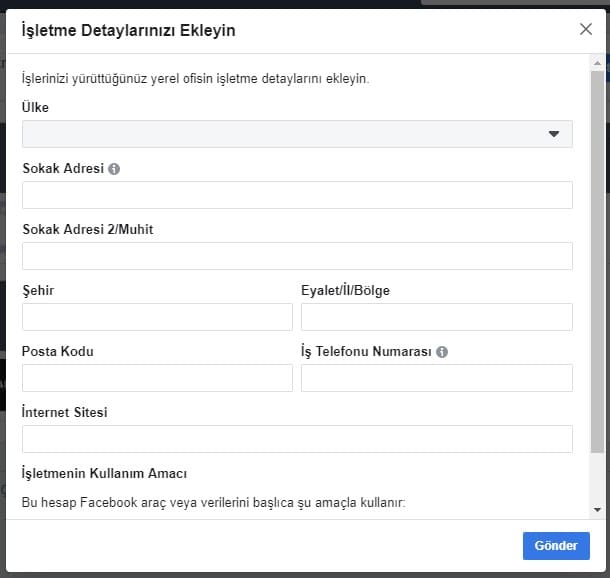This screenshot has width=610, height=578.
Task: Submit the form with Gönder button
Action: [556, 546]
